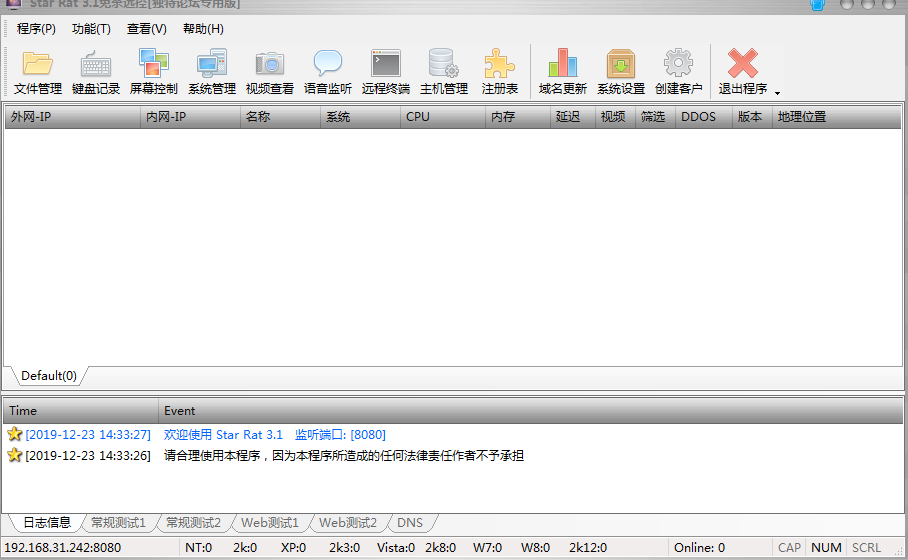This screenshot has width=908, height=560.
Task: Click the Online: 0 status indicator
Action: tap(700, 548)
